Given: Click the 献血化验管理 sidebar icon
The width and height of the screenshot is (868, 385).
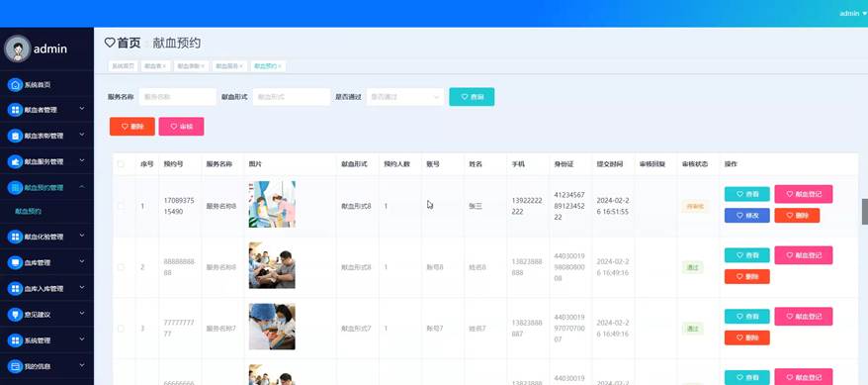Looking at the screenshot, I should (15, 237).
